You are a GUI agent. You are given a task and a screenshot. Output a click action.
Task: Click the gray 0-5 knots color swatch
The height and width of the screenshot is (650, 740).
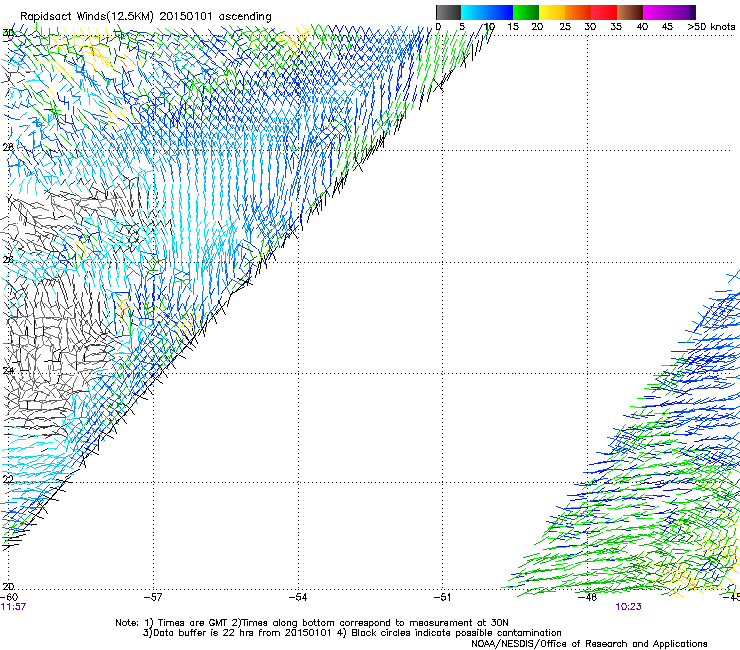point(448,12)
